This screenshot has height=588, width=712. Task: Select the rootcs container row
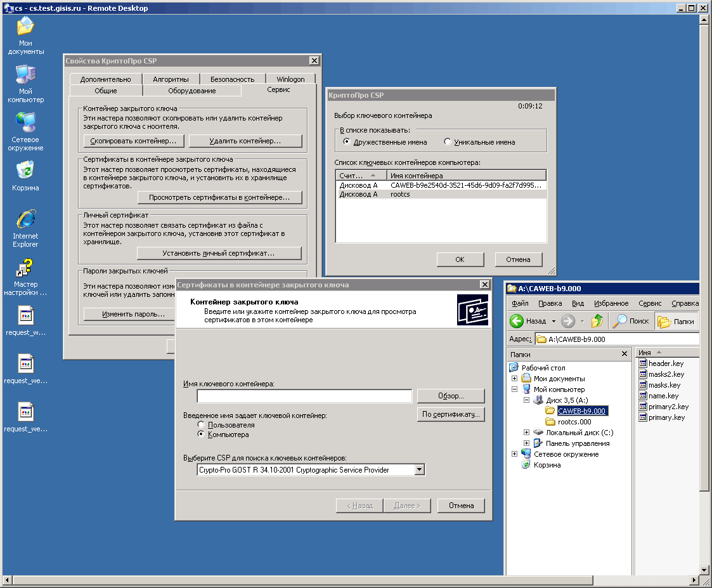click(x=441, y=194)
